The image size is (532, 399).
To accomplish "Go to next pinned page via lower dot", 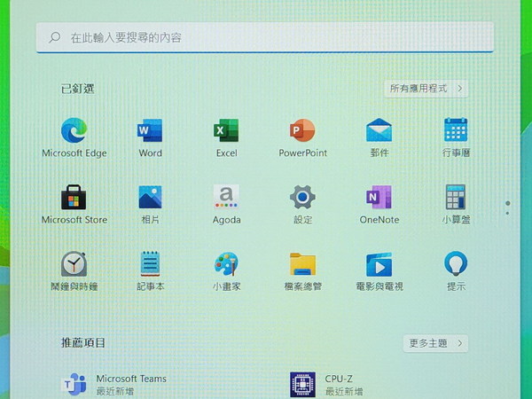I will click(507, 214).
